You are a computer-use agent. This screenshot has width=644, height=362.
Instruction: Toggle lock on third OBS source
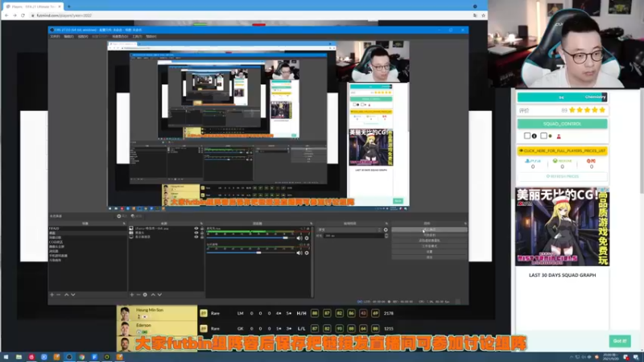pyautogui.click(x=202, y=237)
